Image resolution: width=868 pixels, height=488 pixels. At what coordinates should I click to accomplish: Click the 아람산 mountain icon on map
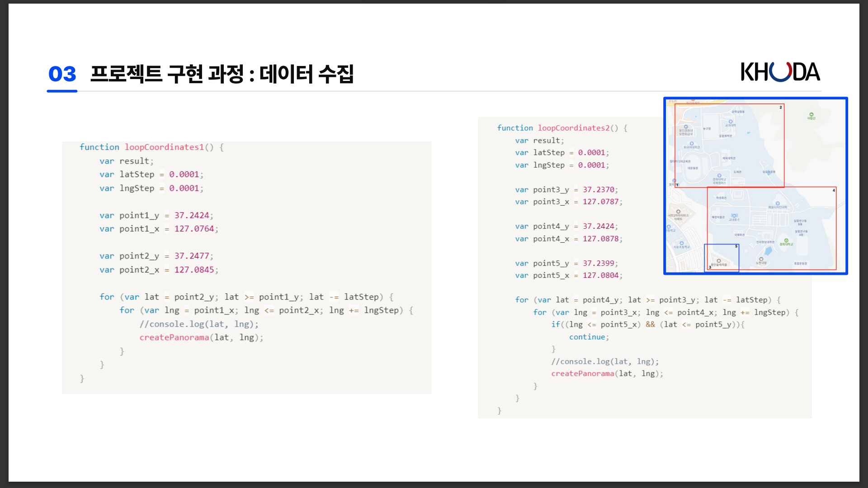811,114
